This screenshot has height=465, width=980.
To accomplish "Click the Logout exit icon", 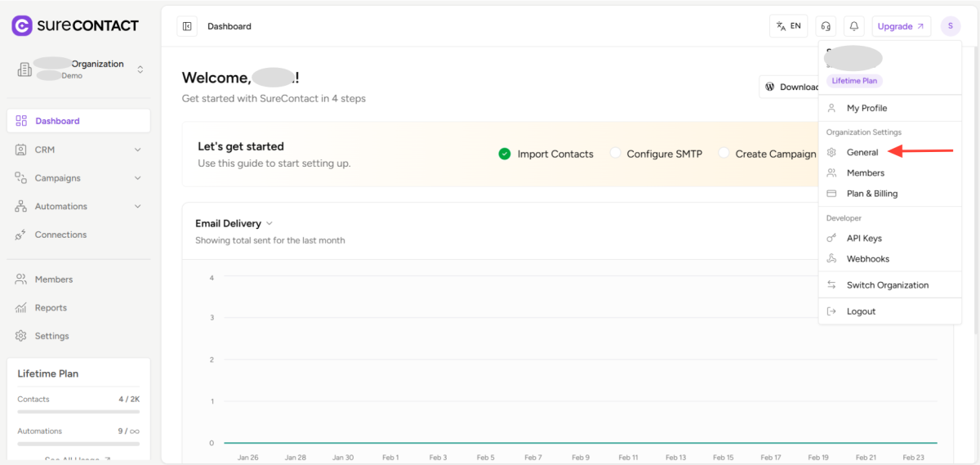I will [831, 311].
